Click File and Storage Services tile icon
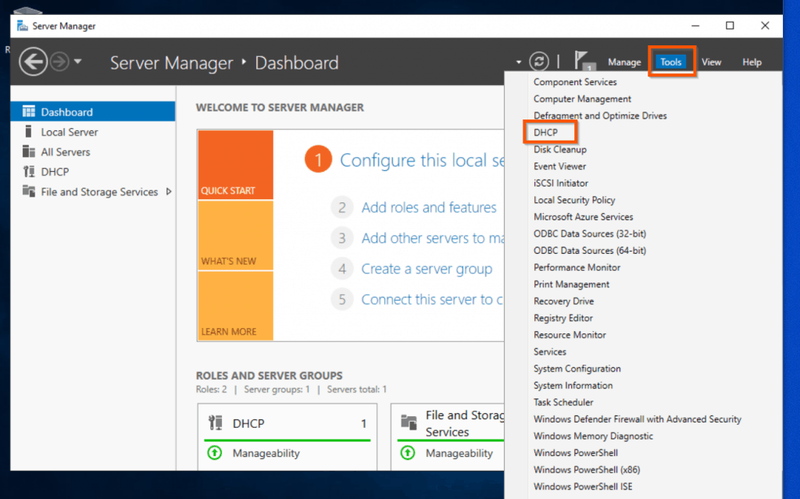 point(408,422)
